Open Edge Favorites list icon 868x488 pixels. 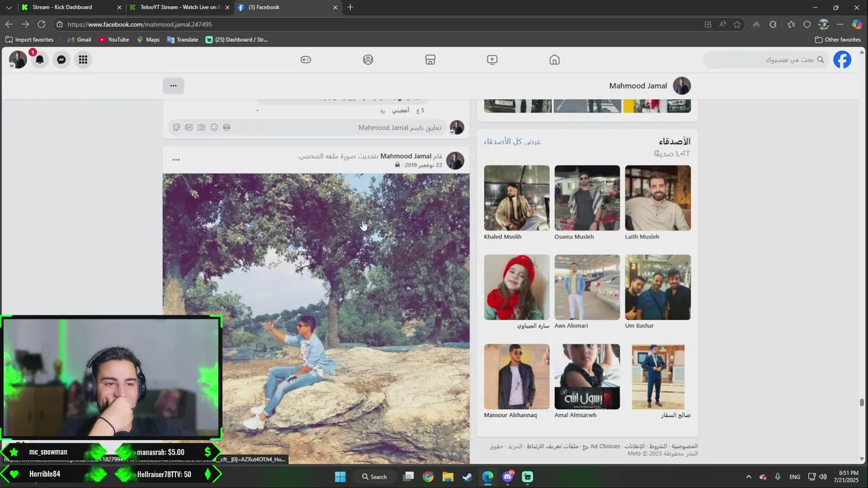791,24
